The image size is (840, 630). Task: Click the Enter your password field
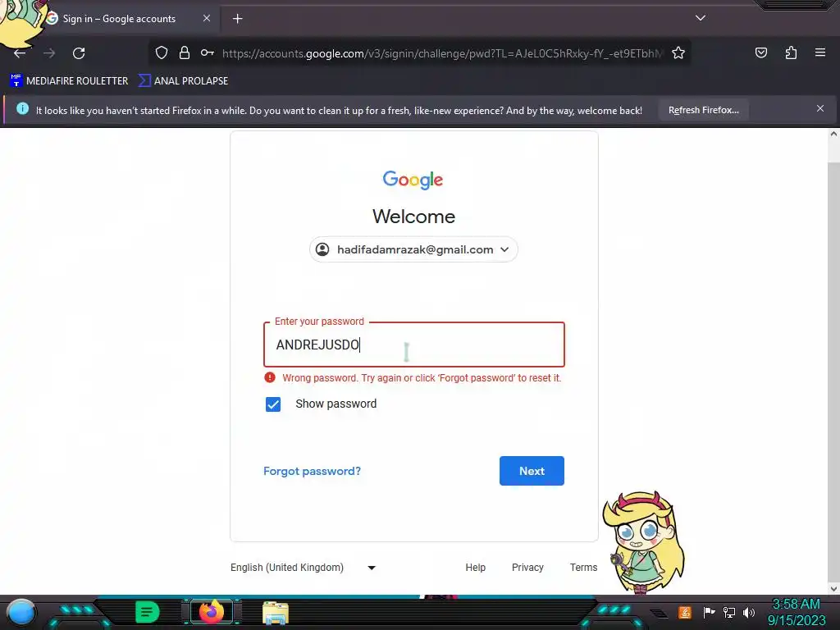coord(413,345)
